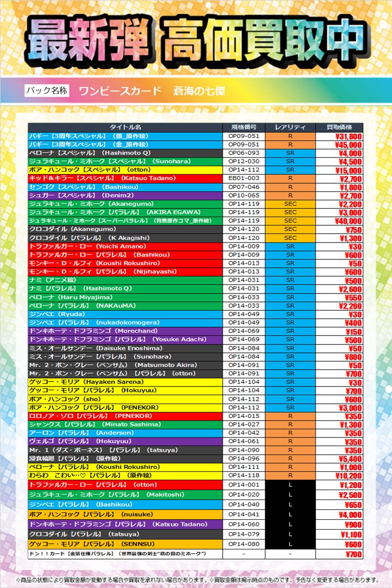Select the 'ドン!!カード【金箔仕様パラレル】' row
Viewport: 392px width, 588px height.
[196, 554]
